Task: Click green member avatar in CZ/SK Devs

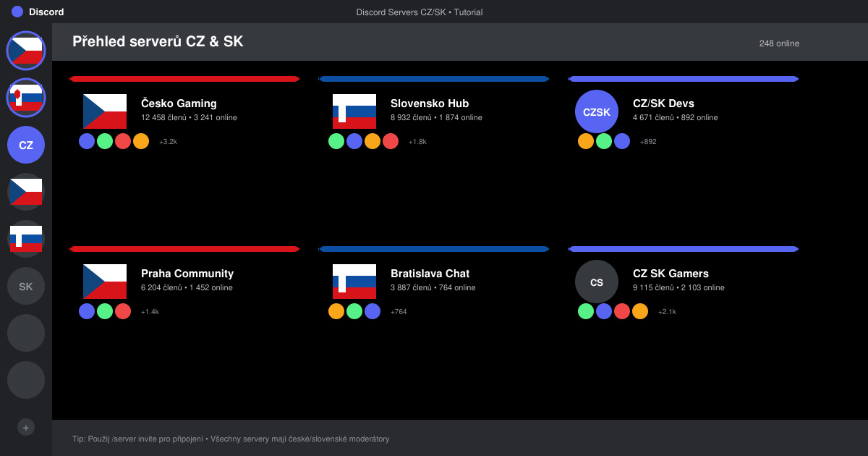Action: 604,141
